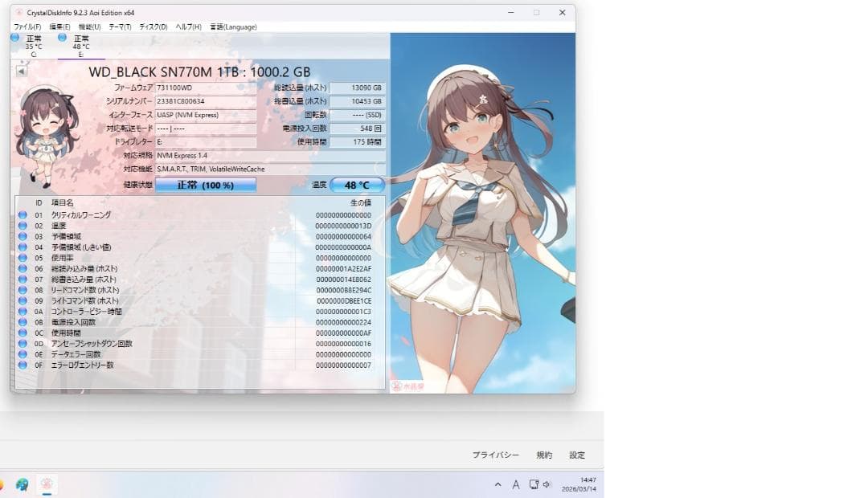Click the 設定 link in the background window
Screen dimensions: 868x498
point(577,455)
